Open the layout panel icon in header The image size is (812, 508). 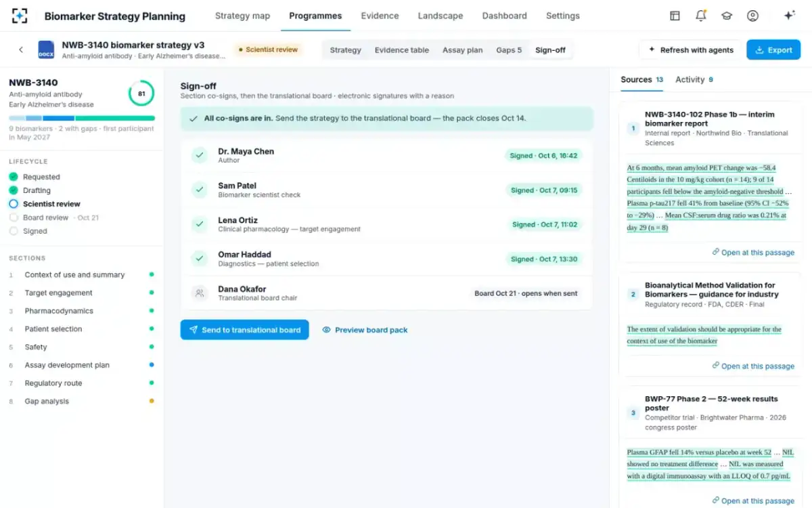(x=675, y=16)
